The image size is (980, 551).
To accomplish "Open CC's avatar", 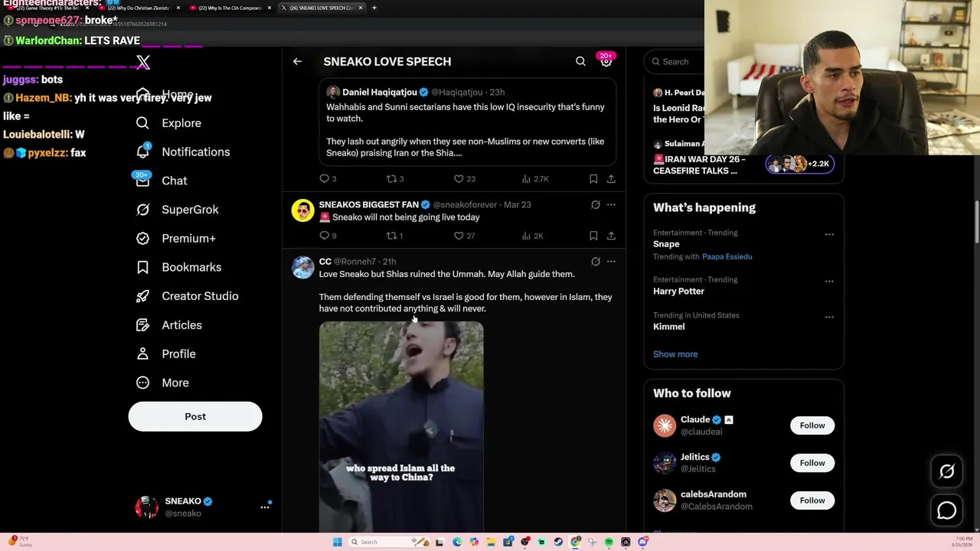I will pos(303,267).
